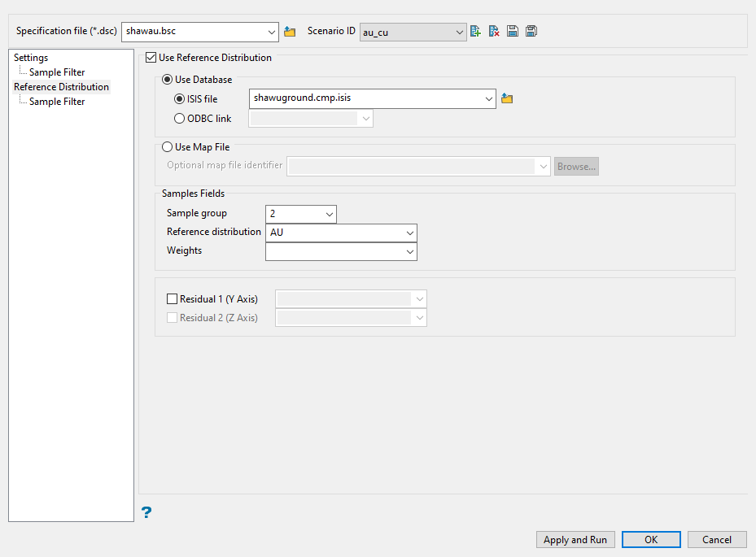This screenshot has height=557, width=756.
Task: Click the save scenario icon
Action: click(513, 32)
